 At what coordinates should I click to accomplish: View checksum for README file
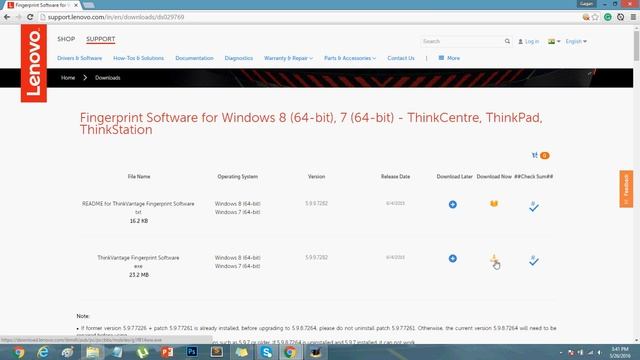[533, 206]
